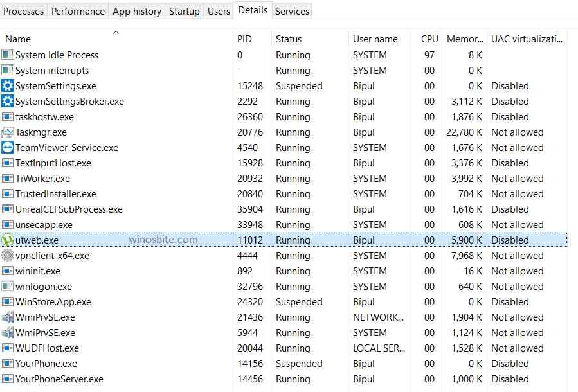Click the User name column header

(375, 39)
